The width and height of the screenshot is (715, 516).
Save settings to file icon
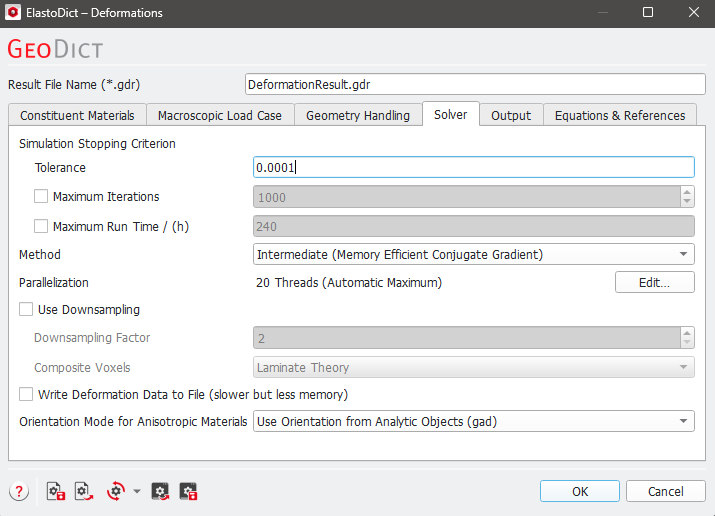coord(56,491)
